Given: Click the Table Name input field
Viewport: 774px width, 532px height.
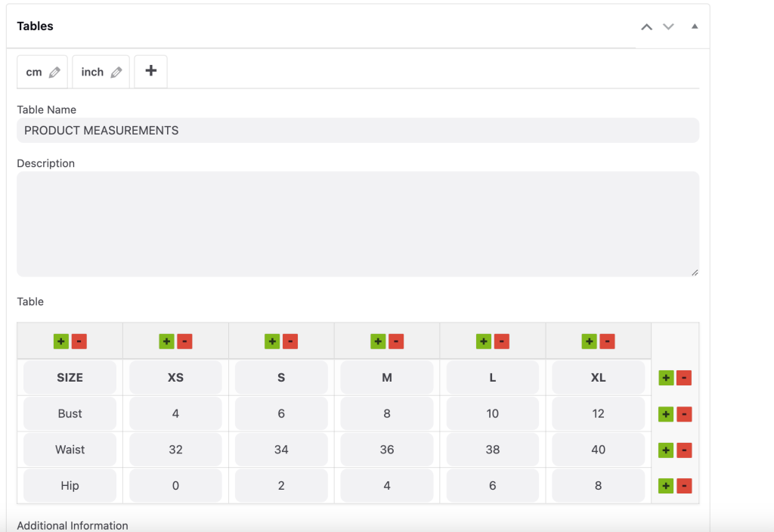Looking at the screenshot, I should click(358, 130).
